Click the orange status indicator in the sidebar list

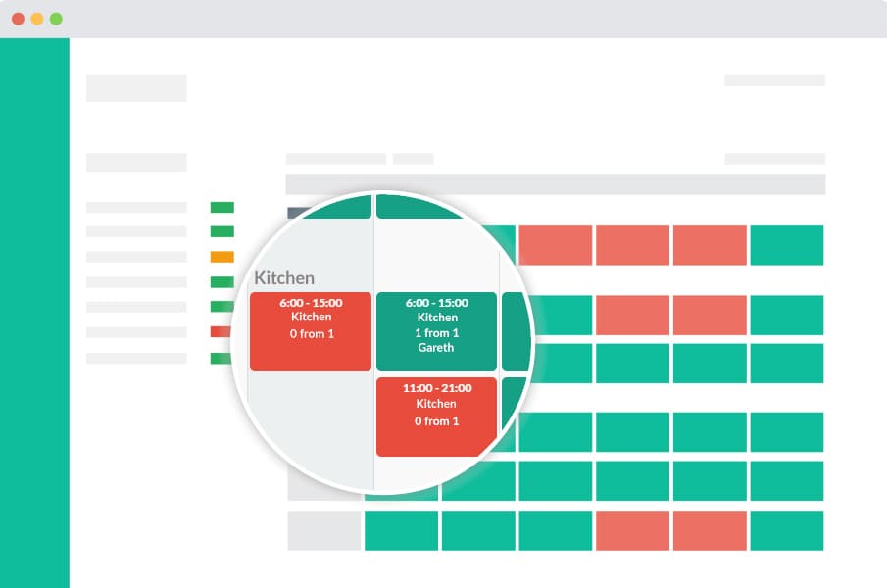(222, 257)
